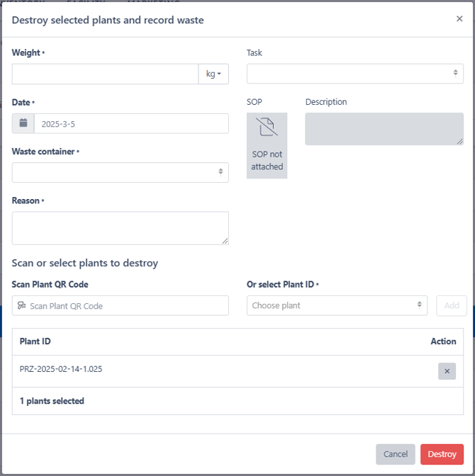Click the Date field showing 2025-3-5
The width and height of the screenshot is (475, 476).
pos(131,123)
